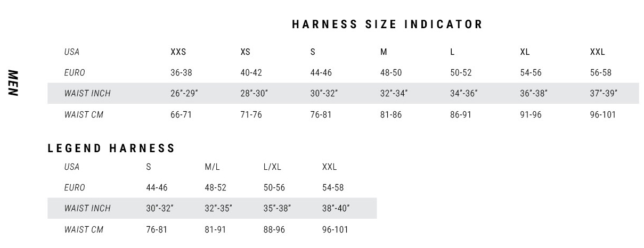Select the 26"-29" waist inch value
Viewport: 644px width, 248px height.
184,94
